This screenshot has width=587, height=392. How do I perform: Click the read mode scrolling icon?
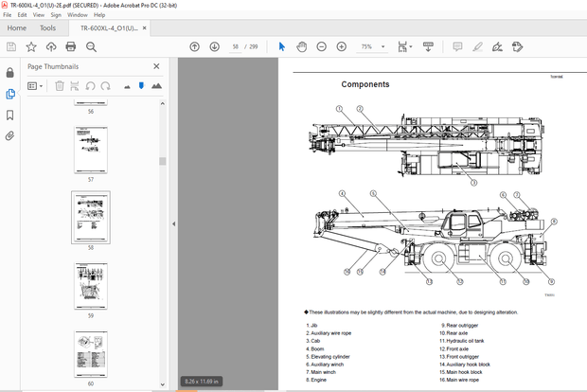tap(428, 46)
